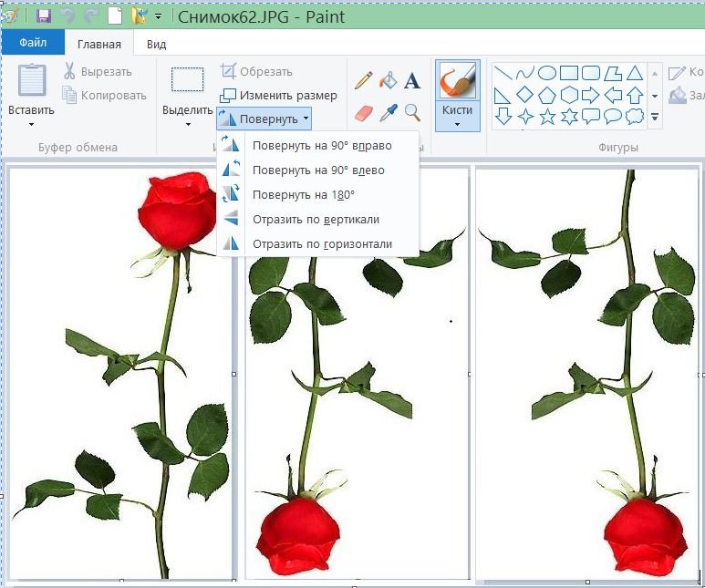Select the Fill with color bucket tool

coord(389,80)
